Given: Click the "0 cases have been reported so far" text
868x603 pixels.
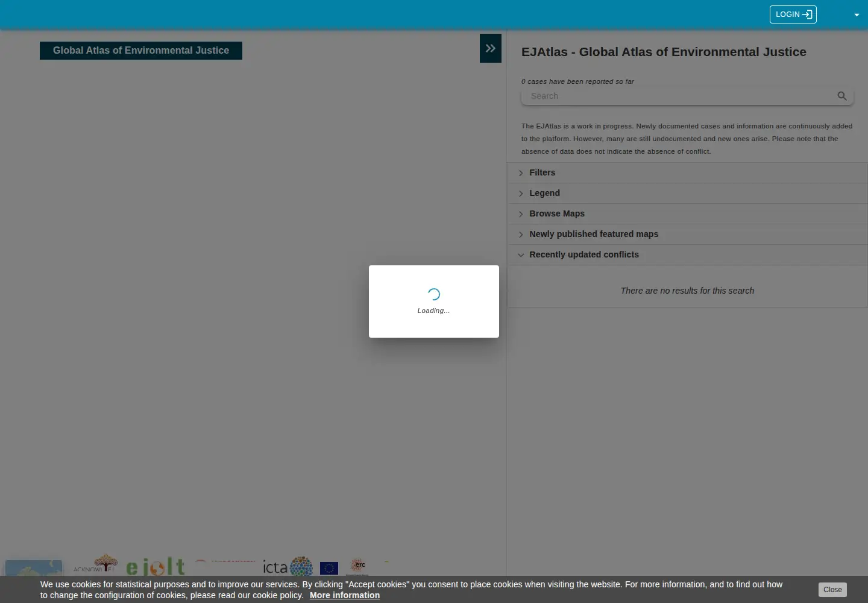Looking at the screenshot, I should click(577, 81).
